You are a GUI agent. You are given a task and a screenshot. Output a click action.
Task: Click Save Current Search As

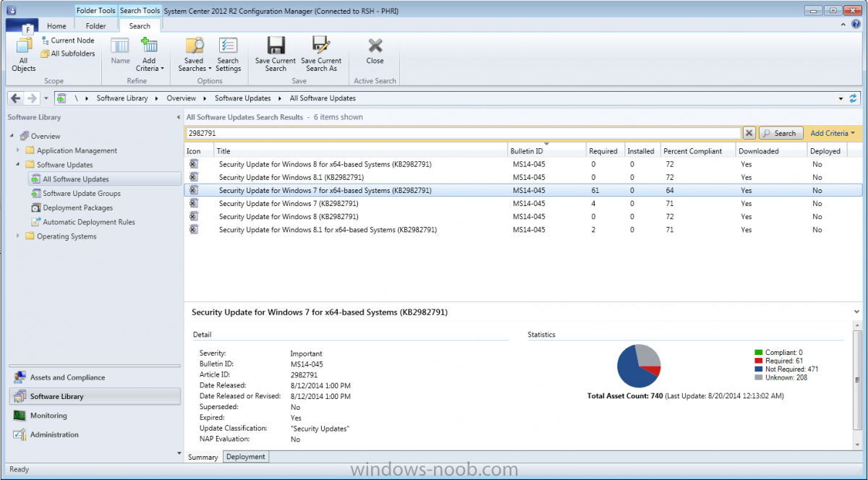pos(321,54)
